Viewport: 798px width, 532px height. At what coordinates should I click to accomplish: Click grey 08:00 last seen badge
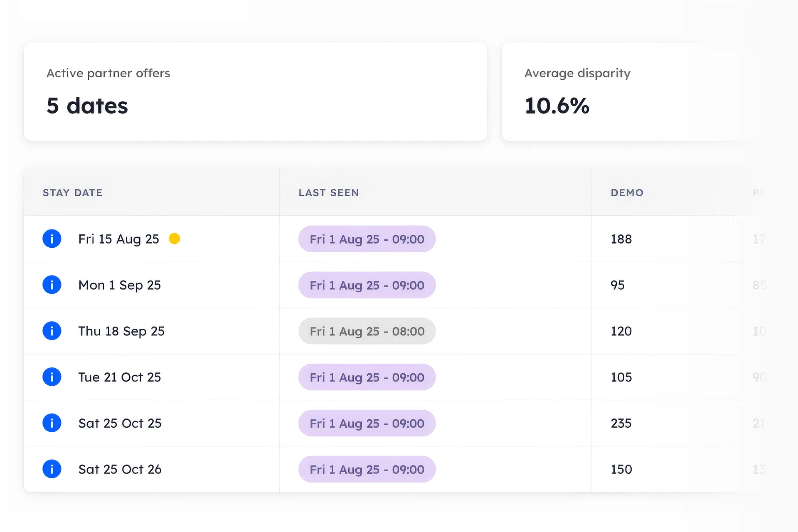coord(367,331)
